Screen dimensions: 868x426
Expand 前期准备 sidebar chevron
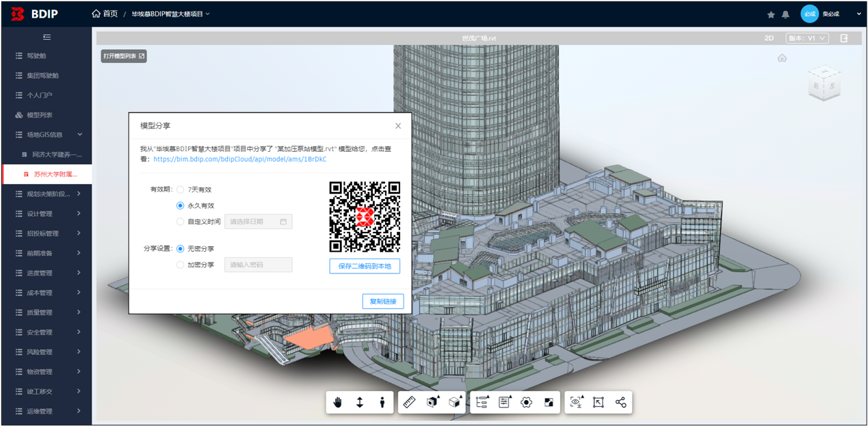coord(79,253)
